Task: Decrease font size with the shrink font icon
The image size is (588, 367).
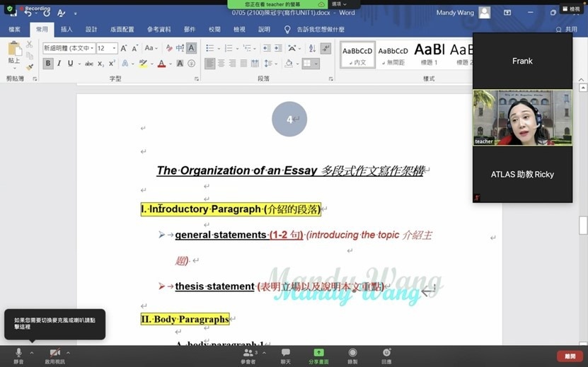Action: tap(134, 48)
